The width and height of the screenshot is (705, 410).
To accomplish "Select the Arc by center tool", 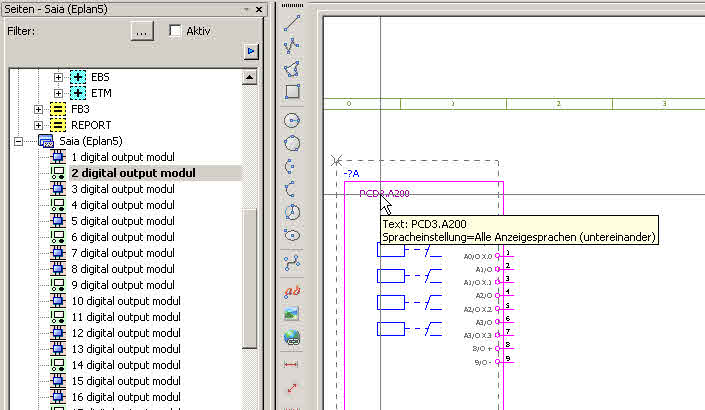I will 292,166.
